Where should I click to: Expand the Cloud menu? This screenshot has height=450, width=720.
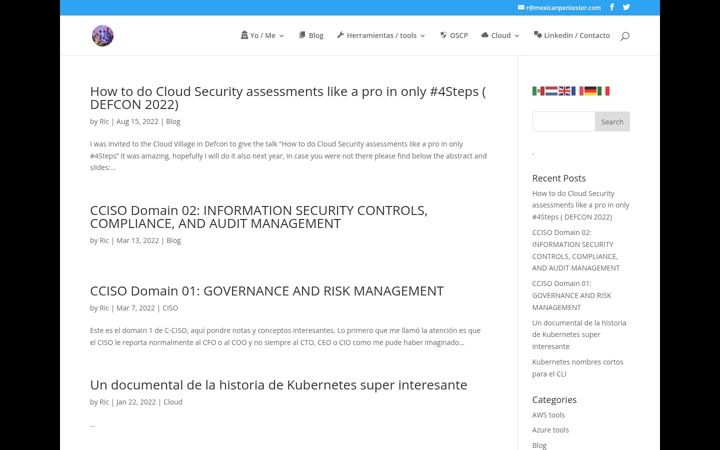pos(500,35)
